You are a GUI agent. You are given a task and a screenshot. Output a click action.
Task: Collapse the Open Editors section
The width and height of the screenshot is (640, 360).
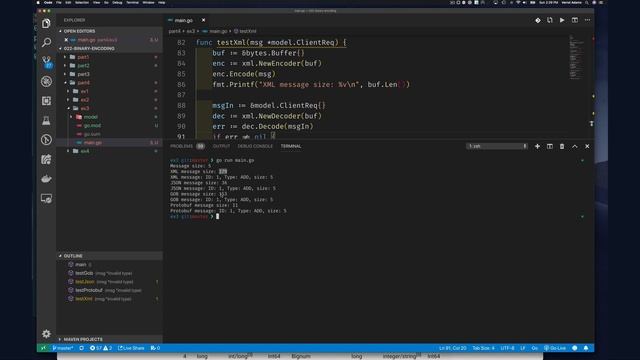[109, 31]
